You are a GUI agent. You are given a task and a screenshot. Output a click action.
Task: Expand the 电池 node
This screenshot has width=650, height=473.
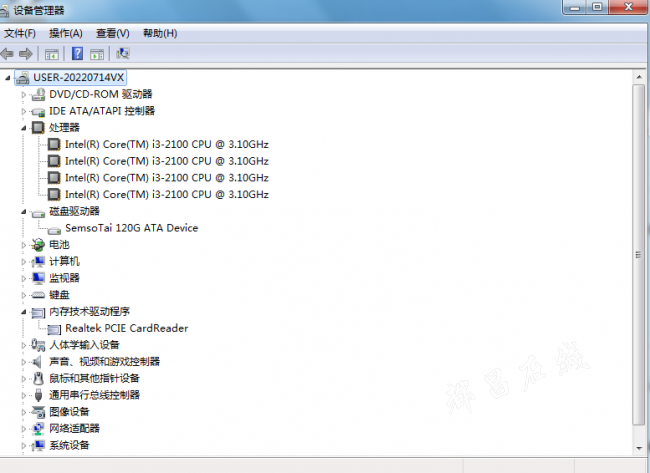coord(24,245)
